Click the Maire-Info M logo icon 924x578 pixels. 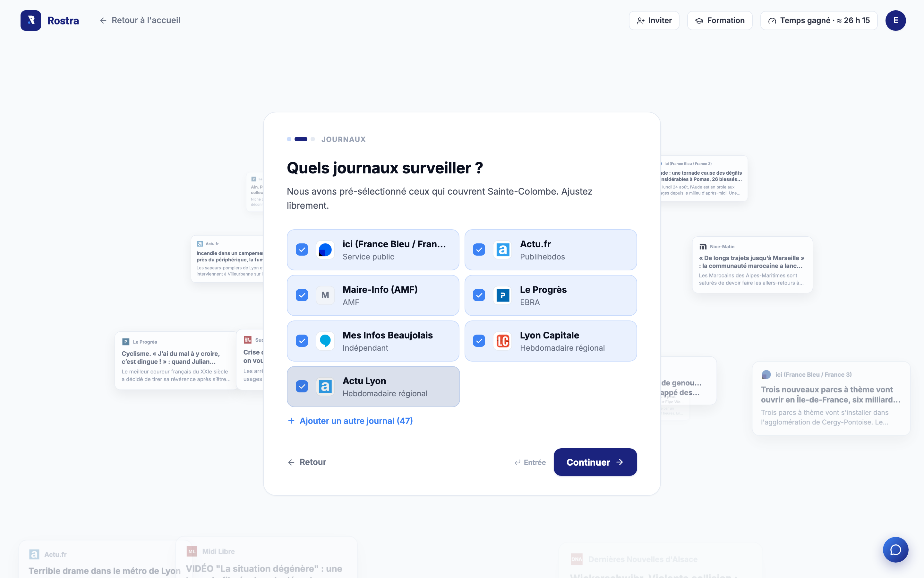click(x=325, y=295)
